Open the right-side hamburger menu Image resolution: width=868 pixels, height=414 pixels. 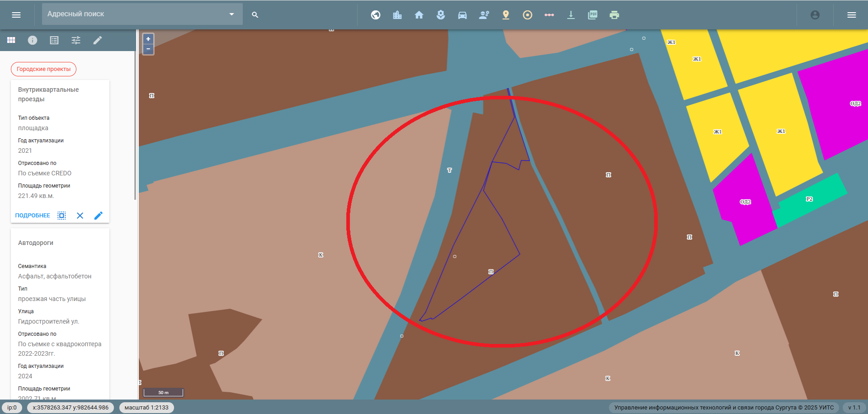click(x=851, y=15)
